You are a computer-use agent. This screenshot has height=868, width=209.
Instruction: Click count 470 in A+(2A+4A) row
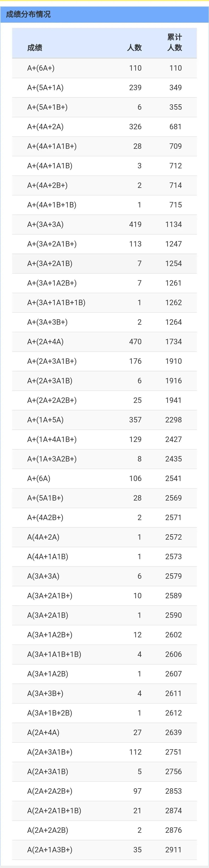tap(135, 342)
